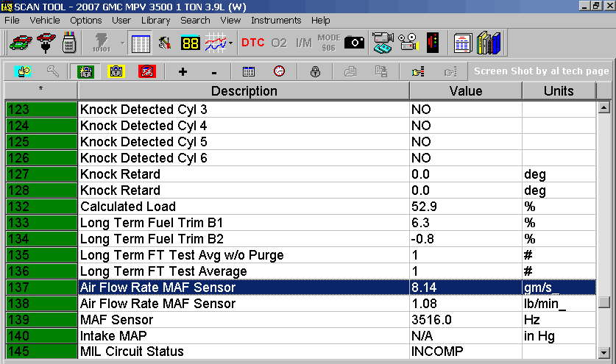Click the yellow 88 digital display icon
The width and height of the screenshot is (616, 364).
click(x=190, y=43)
